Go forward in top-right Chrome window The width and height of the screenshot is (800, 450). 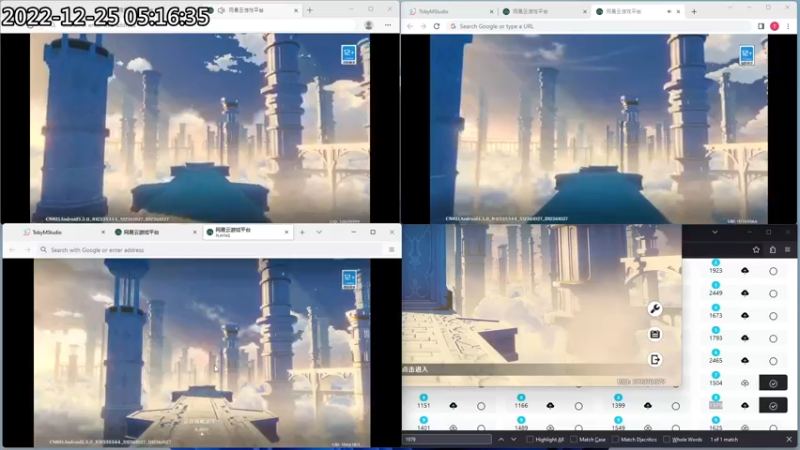pos(423,26)
